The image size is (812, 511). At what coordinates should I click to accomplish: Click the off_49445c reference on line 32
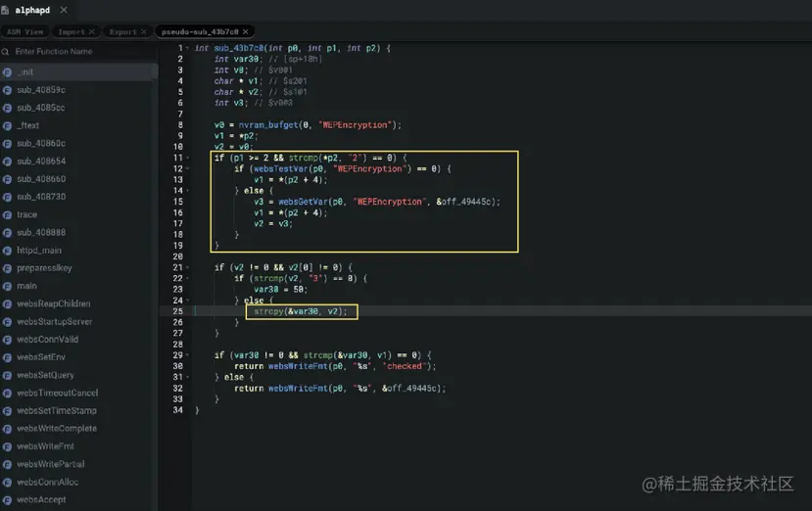(413, 389)
